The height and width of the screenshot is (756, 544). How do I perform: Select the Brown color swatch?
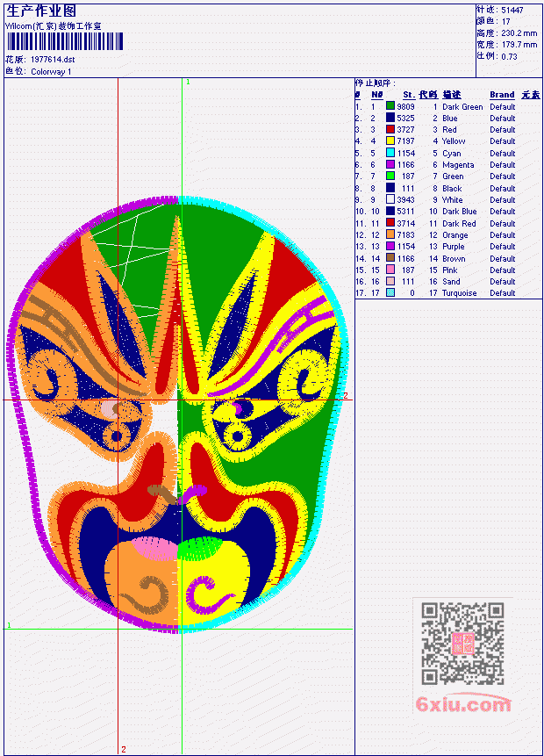pyautogui.click(x=390, y=258)
